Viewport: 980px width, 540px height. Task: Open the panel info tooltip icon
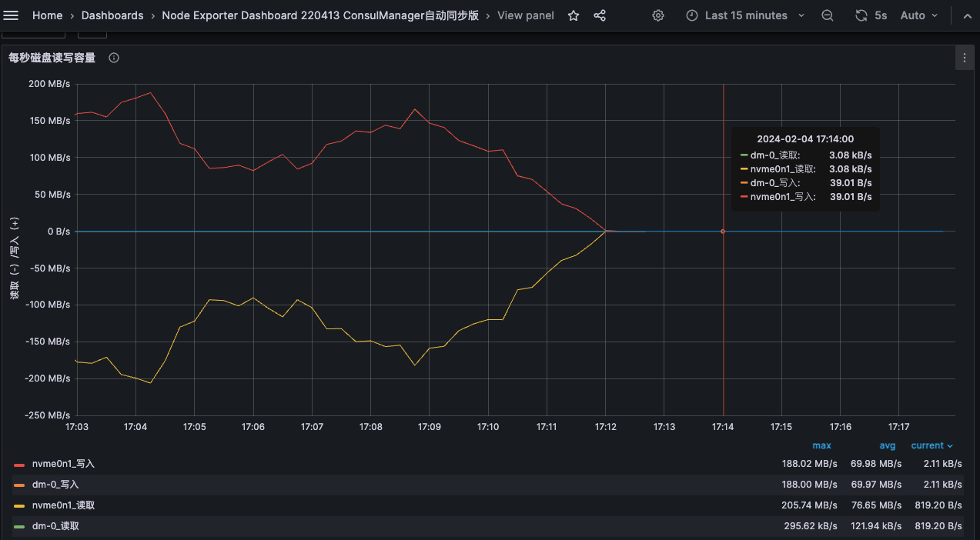114,58
